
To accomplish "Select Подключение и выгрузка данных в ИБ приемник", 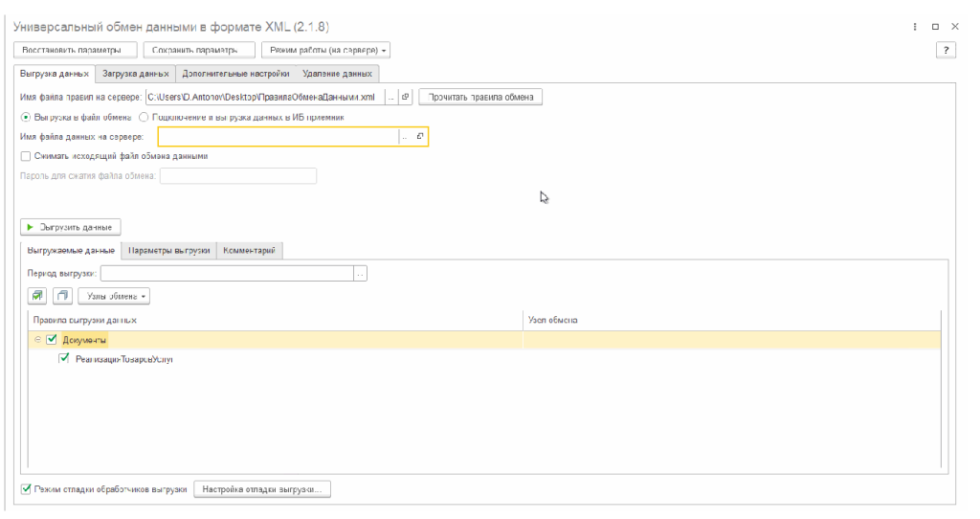I will coord(144,117).
